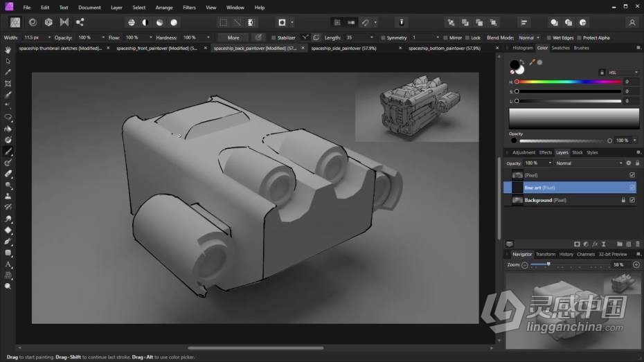Switch to Liquify Persona
This screenshot has width=644, height=362.
coord(33,22)
